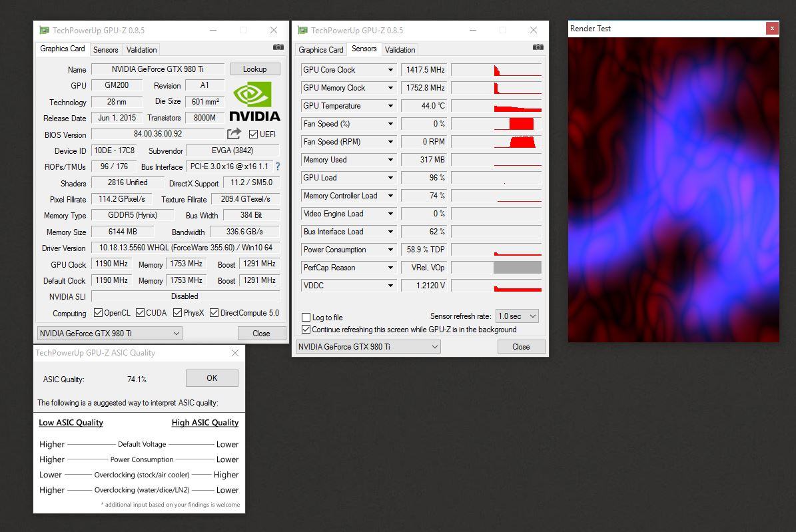Toggle the PhysX checkbox
Image resolution: width=796 pixels, height=532 pixels.
click(x=177, y=313)
